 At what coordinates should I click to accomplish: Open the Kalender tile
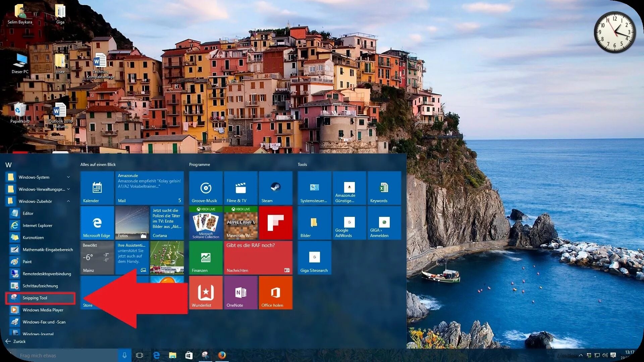[x=97, y=188]
